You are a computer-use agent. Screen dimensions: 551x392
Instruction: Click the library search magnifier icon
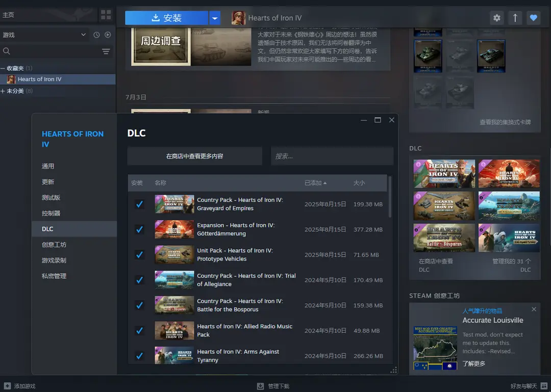point(7,51)
